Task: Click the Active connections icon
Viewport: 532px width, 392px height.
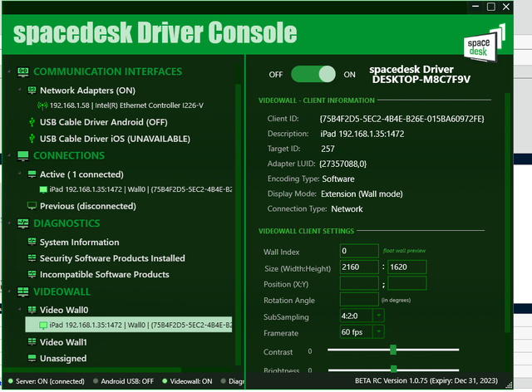Action: click(x=32, y=174)
